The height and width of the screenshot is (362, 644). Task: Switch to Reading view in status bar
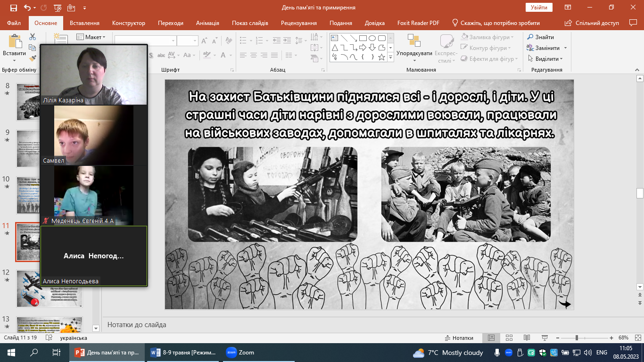tap(527, 338)
